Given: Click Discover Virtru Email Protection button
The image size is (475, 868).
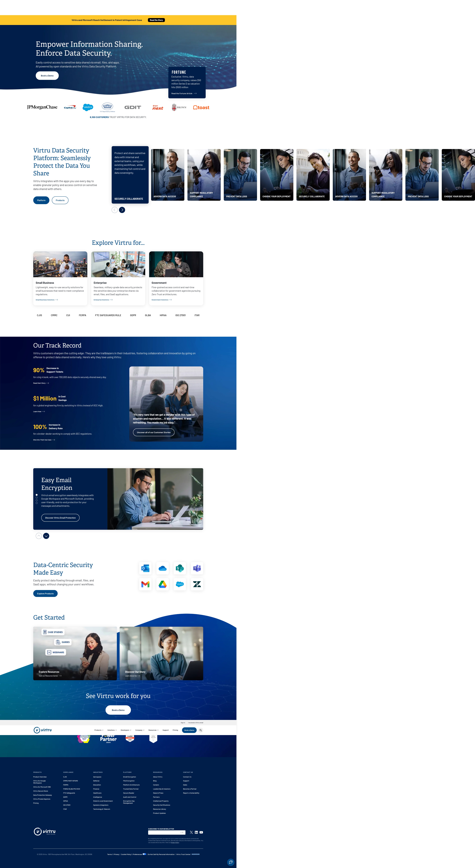Looking at the screenshot, I should tap(60, 518).
